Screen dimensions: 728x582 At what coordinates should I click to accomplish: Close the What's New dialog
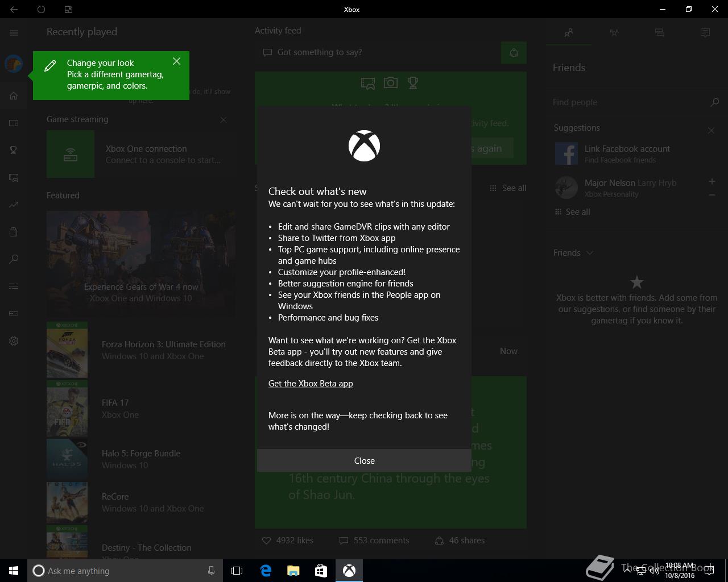pyautogui.click(x=364, y=460)
